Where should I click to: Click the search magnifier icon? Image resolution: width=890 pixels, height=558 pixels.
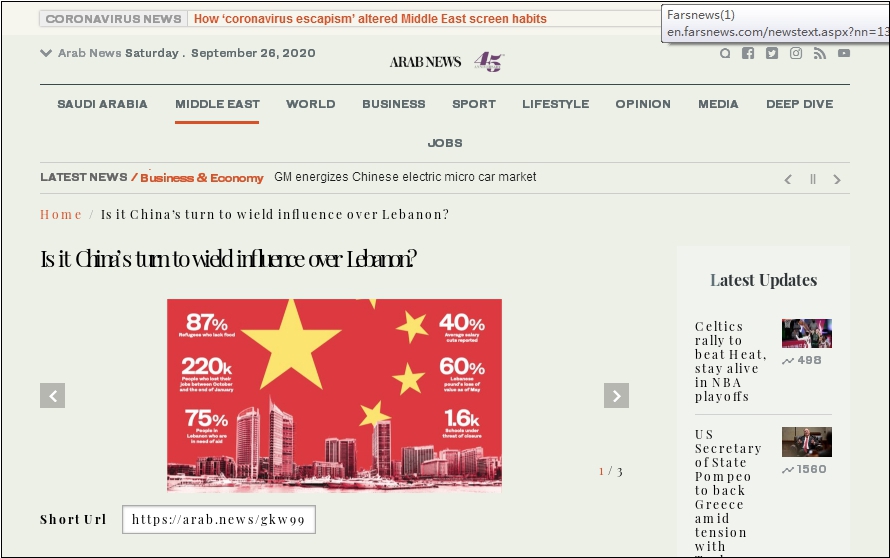coord(725,53)
